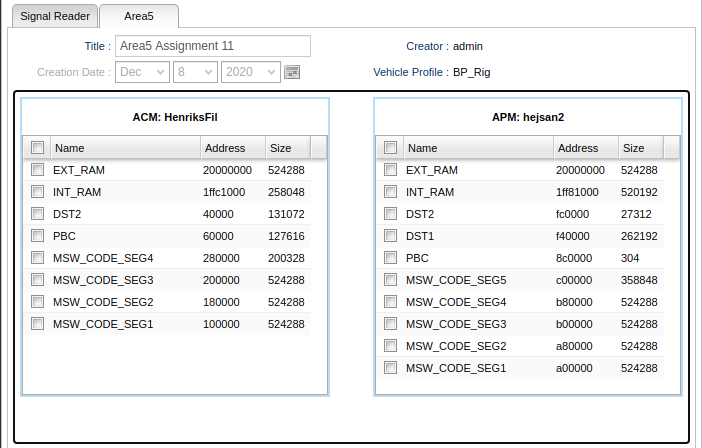Click DST2 row name in APM table

[420, 214]
